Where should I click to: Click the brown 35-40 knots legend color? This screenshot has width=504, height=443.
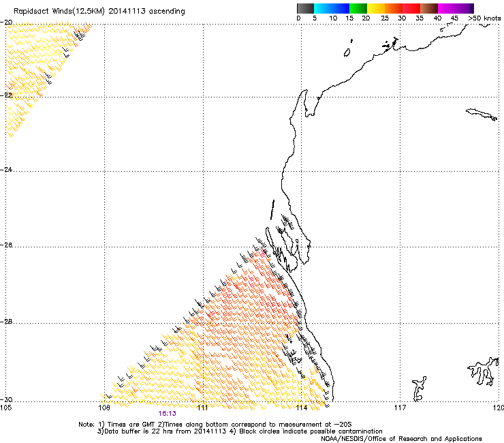(x=429, y=8)
